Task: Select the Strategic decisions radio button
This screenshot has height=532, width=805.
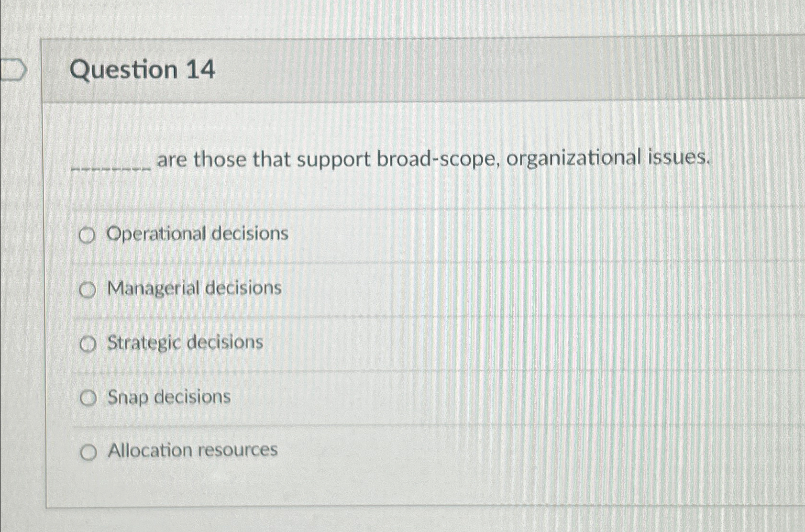Action: coord(88,343)
